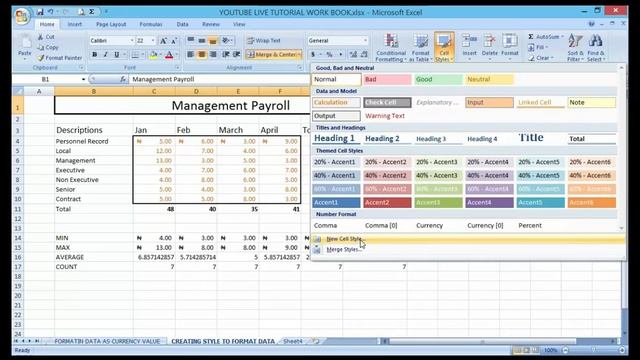
Task: Increase font size with Grow Font
Action: (x=163, y=40)
